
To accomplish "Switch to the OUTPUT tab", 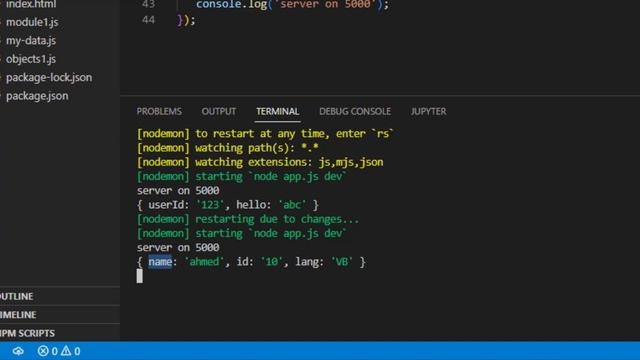I will (x=218, y=111).
